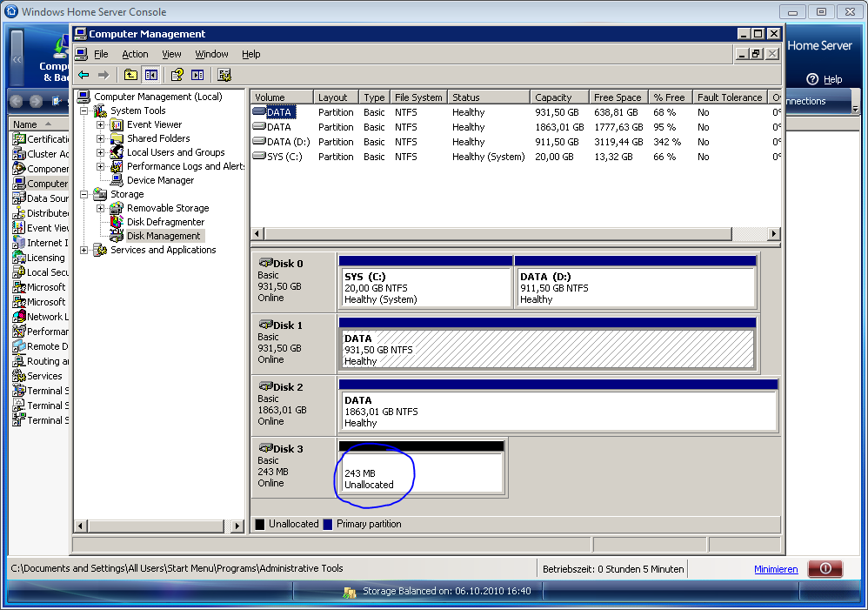Screen dimensions: 868x610
Task: Click the red power button in status bar
Action: click(x=825, y=569)
